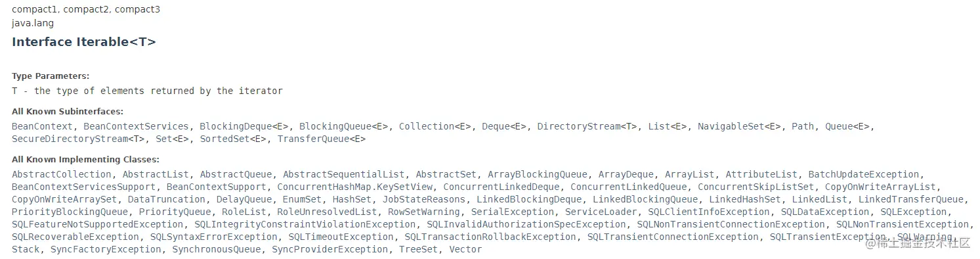This screenshot has height=259, width=980.
Task: Go to the ArrayList class page
Action: (x=690, y=174)
